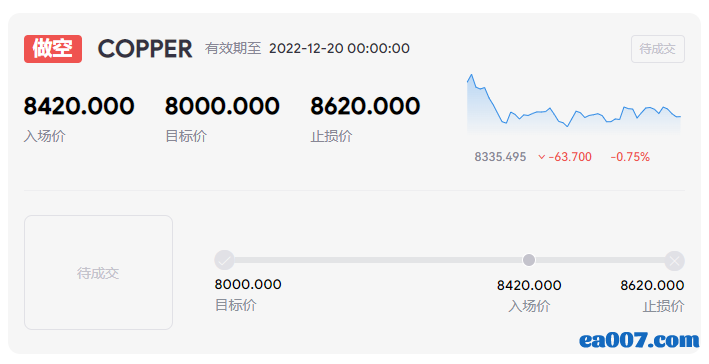
Task: Click the target price checkmark circle icon
Action: tap(224, 260)
